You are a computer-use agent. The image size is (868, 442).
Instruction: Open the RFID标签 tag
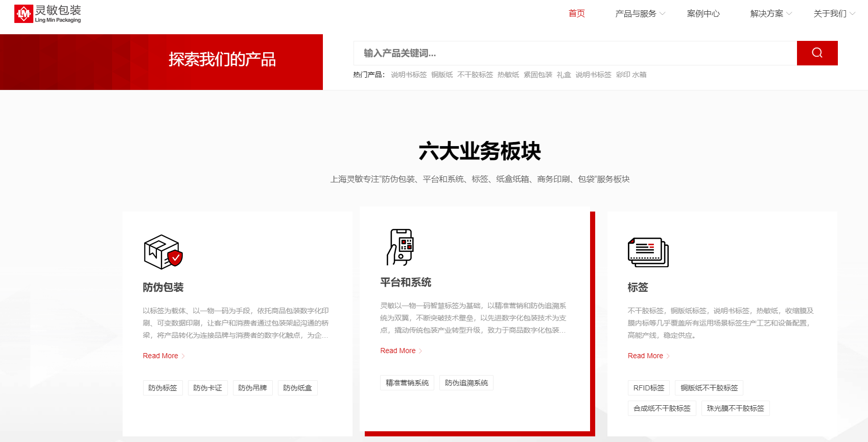[x=649, y=388]
